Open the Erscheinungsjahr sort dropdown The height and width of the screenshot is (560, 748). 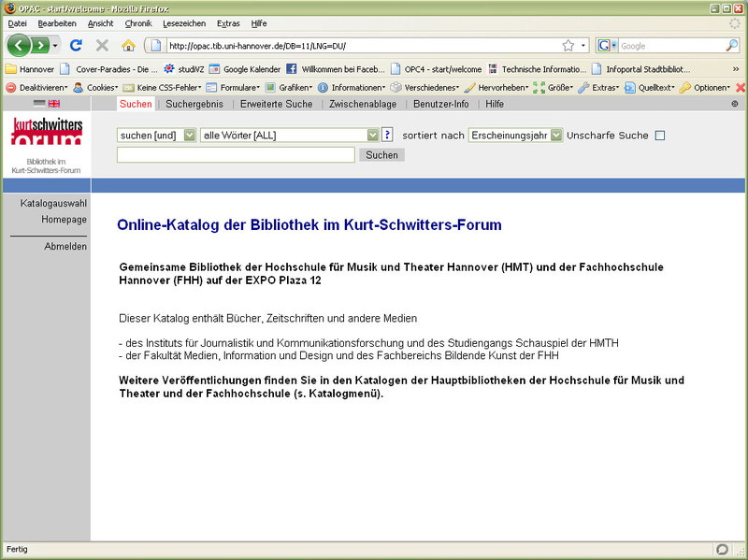point(516,136)
